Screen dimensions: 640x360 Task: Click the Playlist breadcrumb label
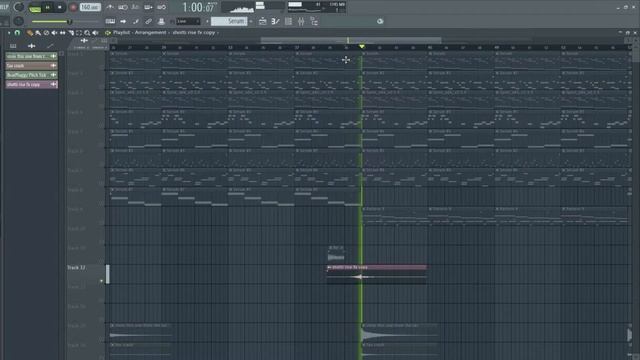pyautogui.click(x=121, y=32)
